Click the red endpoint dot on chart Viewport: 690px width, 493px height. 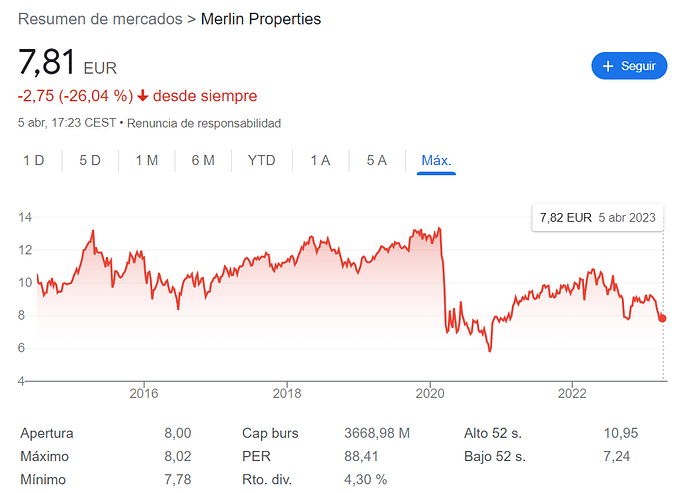(662, 318)
